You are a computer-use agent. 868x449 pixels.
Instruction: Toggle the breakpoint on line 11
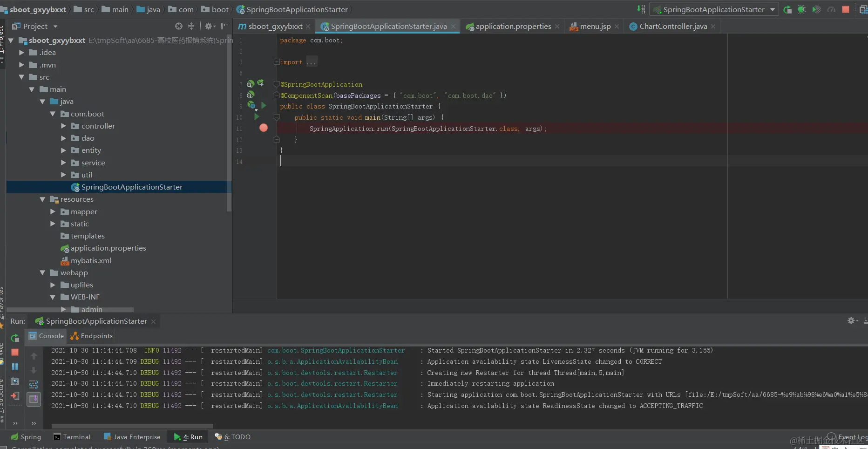tap(264, 128)
